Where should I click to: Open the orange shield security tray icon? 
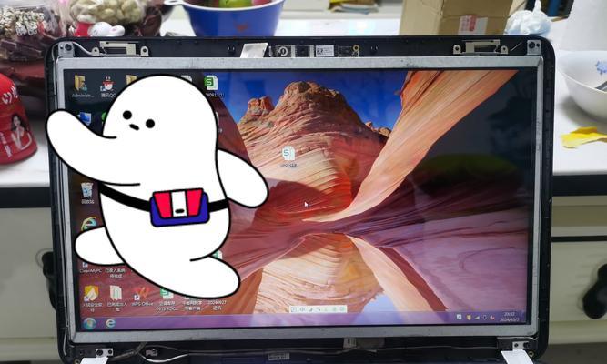pos(469,318)
